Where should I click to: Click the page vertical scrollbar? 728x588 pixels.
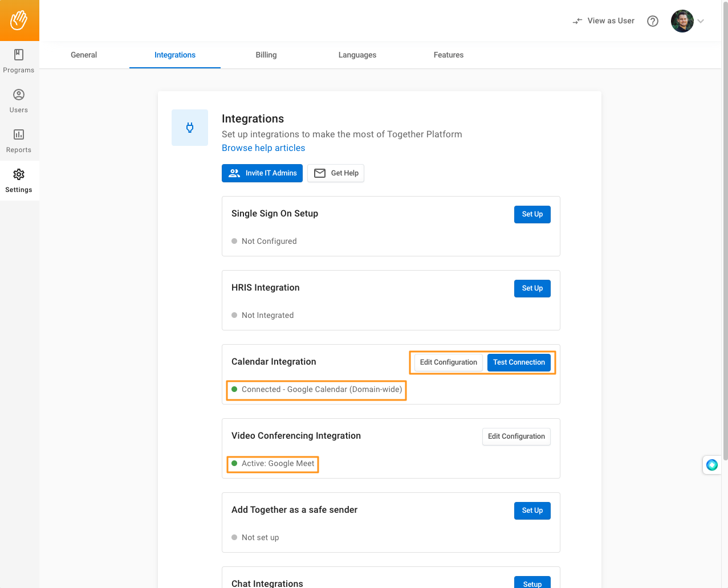click(725, 231)
